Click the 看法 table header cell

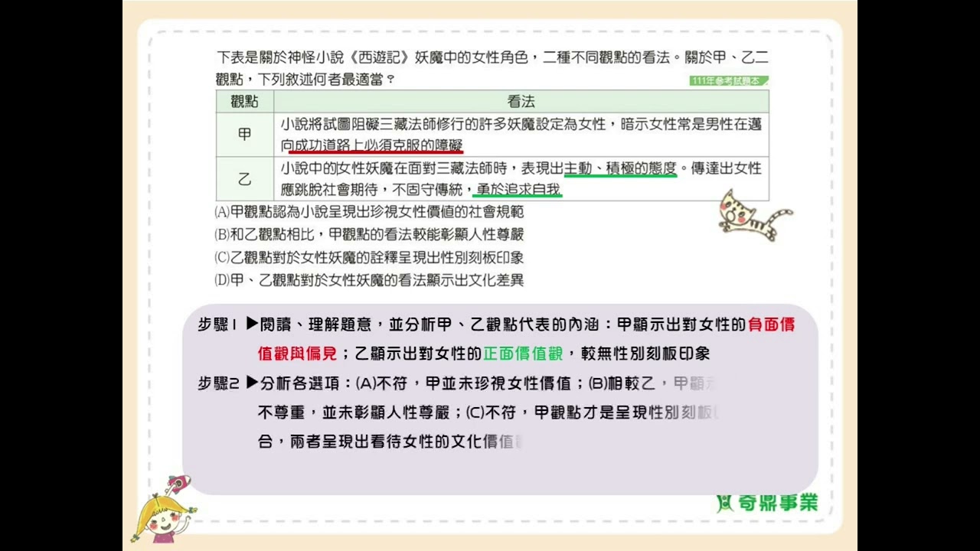click(x=521, y=102)
